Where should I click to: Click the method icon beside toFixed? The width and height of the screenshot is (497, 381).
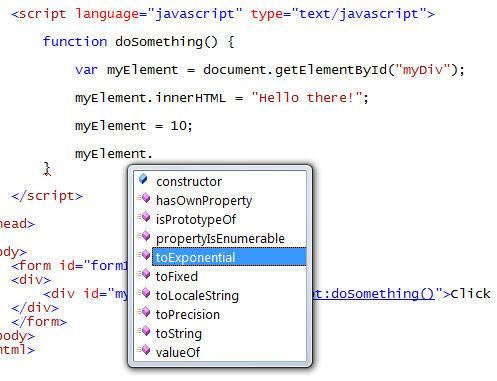tap(144, 274)
